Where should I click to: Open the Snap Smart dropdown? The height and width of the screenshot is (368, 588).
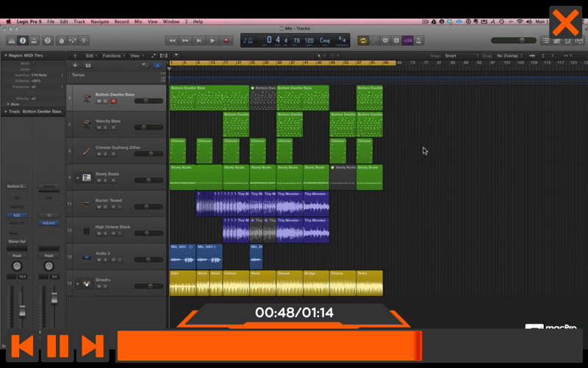[461, 56]
